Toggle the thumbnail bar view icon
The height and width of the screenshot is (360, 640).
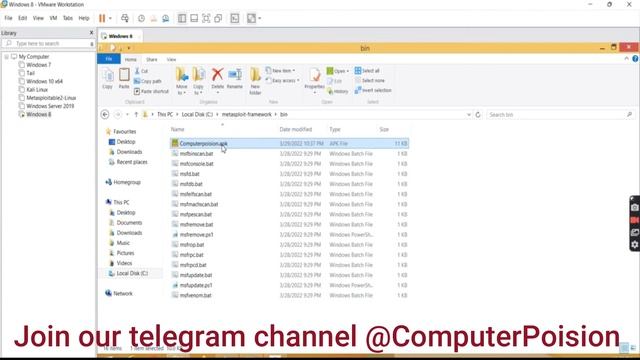[x=194, y=18]
